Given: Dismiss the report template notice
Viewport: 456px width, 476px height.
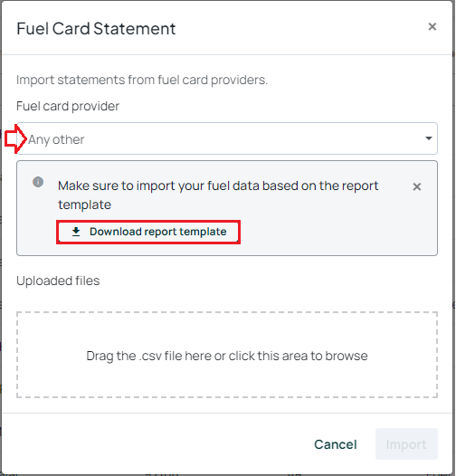Looking at the screenshot, I should pyautogui.click(x=417, y=186).
